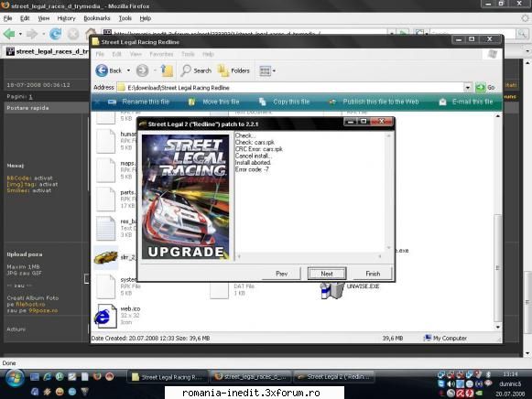Click Internet Explorer quick launch icon
The image size is (532, 399).
click(x=48, y=376)
